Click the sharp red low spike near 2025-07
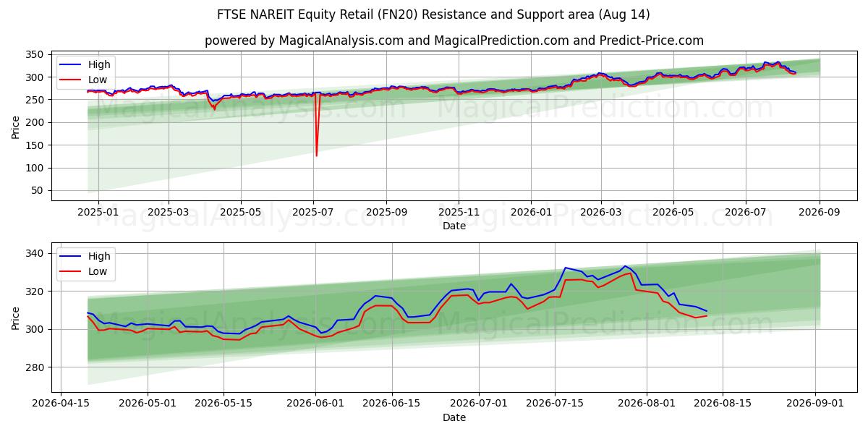Screen dimensions: 868x434 [316, 155]
